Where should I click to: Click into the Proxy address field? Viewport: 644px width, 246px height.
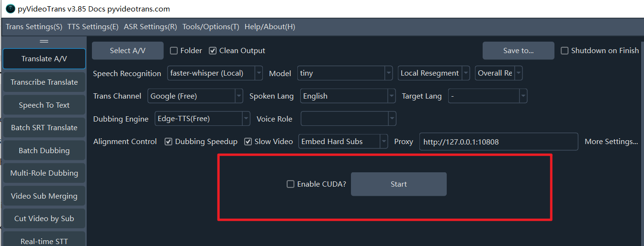click(498, 142)
